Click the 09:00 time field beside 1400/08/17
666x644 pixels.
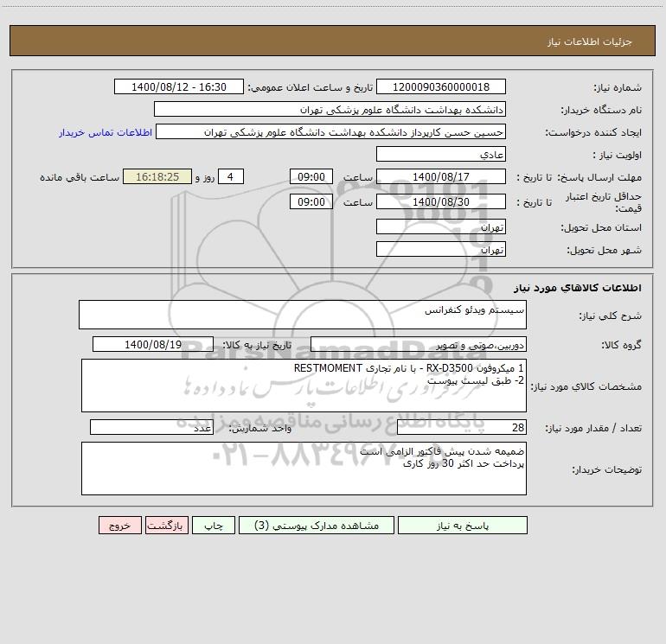tap(311, 176)
